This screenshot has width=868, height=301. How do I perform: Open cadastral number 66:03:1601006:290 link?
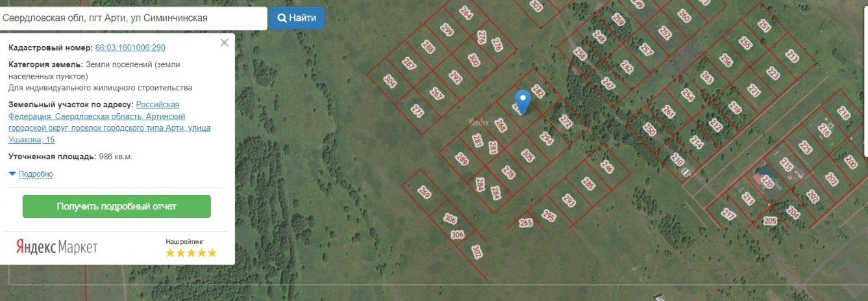coord(130,48)
